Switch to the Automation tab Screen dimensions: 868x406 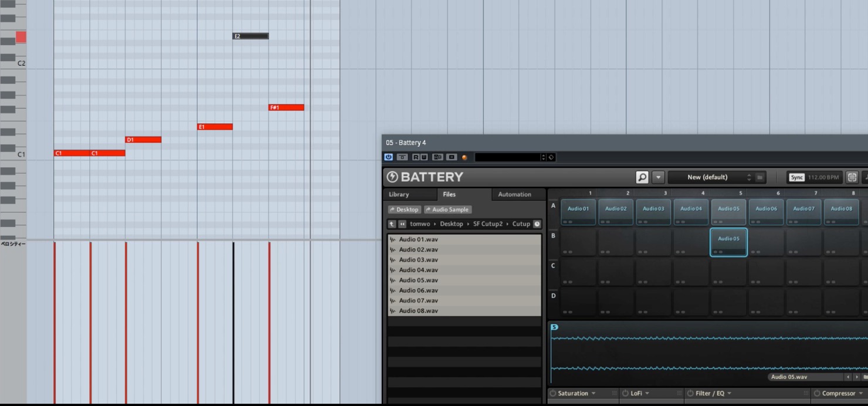[x=514, y=195]
